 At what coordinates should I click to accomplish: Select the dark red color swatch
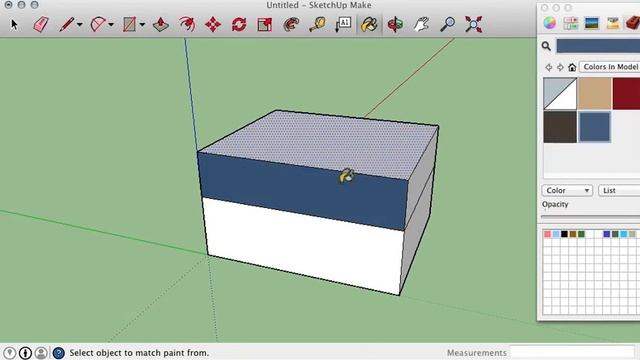[627, 94]
